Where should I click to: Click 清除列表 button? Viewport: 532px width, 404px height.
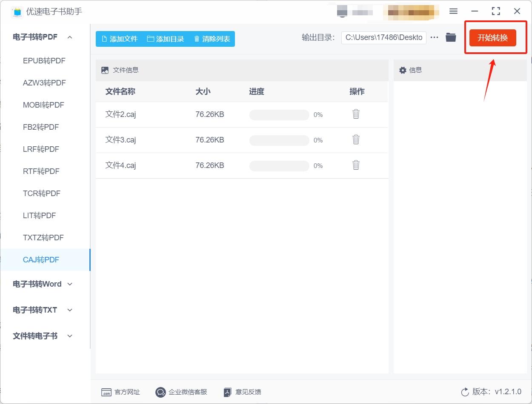click(212, 39)
